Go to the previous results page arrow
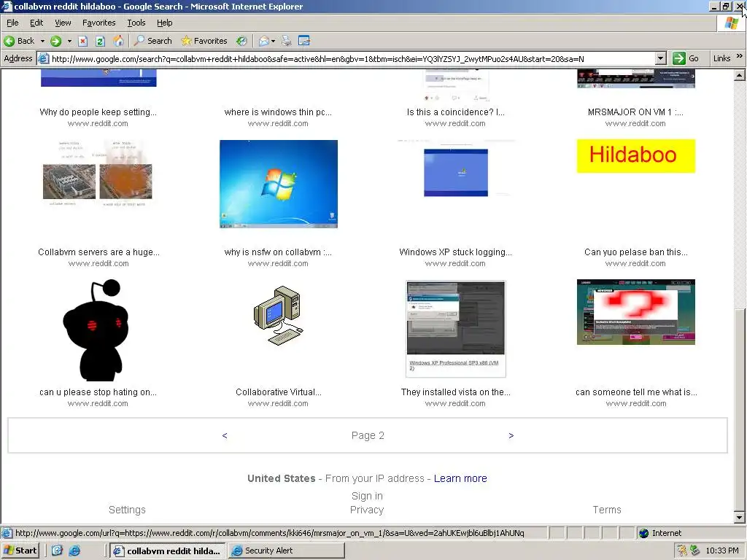The width and height of the screenshot is (747, 560). coord(225,436)
